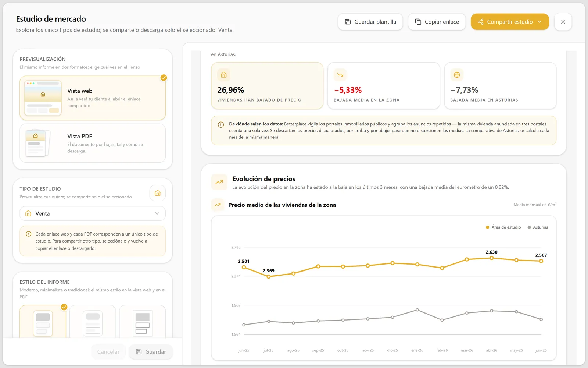Viewport: 588px width, 368px height.
Task: Toggle Asturias legend series
Action: click(538, 227)
